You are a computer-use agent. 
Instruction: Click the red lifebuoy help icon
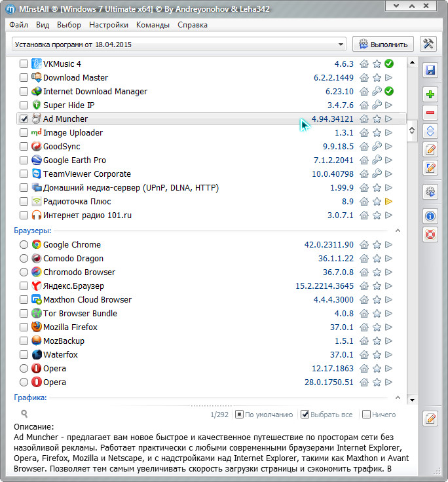430,235
